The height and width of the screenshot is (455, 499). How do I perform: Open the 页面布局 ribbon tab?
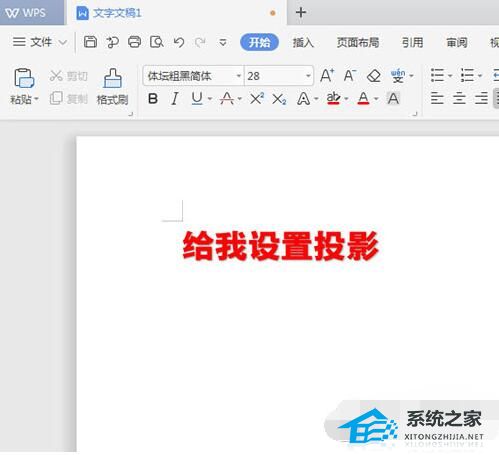tap(358, 42)
